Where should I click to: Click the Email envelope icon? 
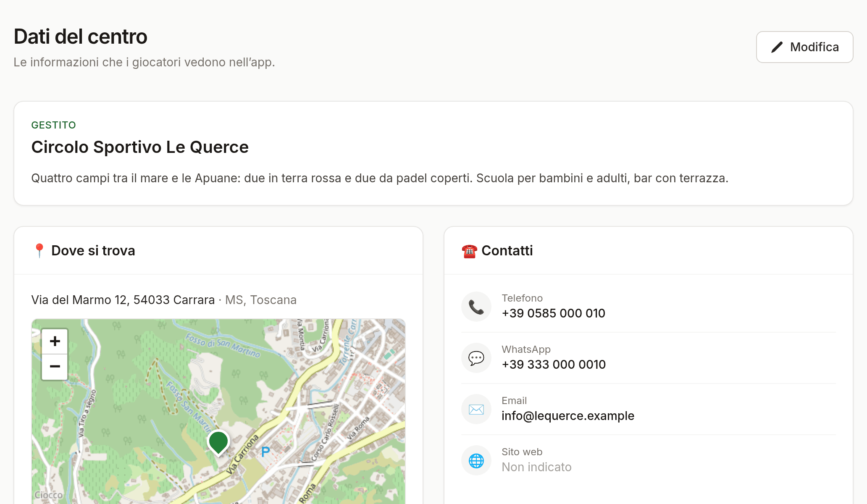pos(476,409)
